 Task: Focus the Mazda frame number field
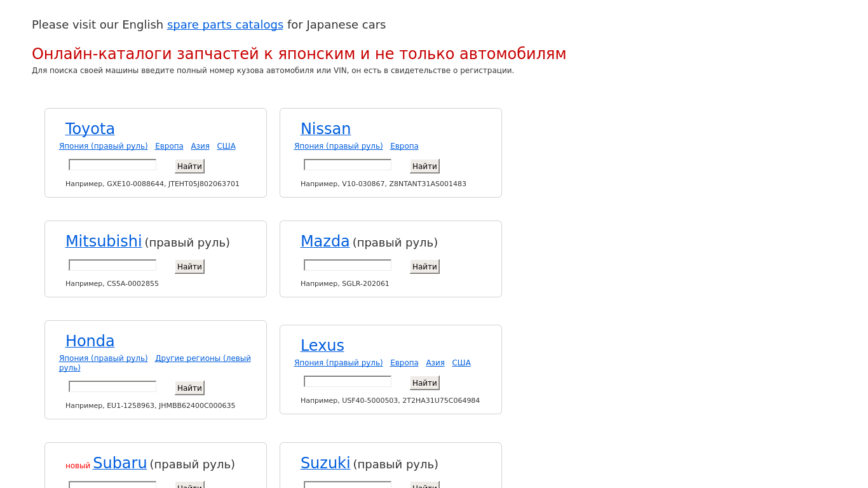(348, 265)
